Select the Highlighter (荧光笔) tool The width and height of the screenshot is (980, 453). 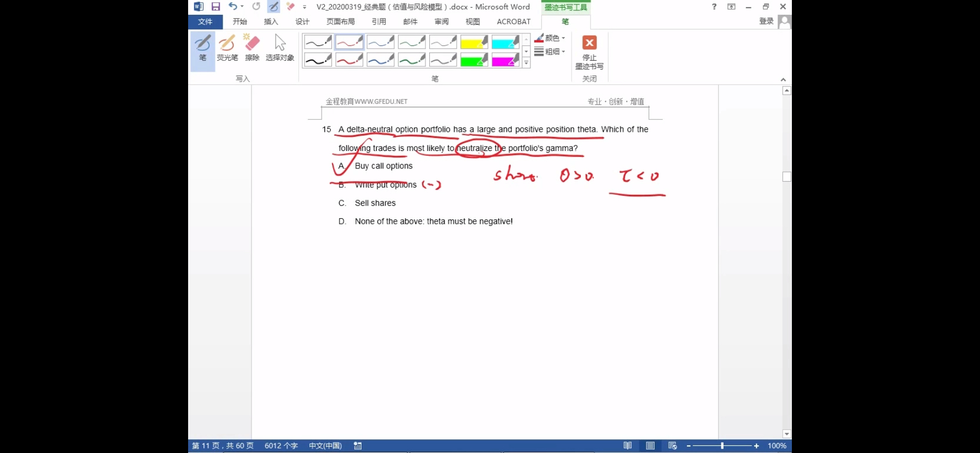tap(227, 48)
